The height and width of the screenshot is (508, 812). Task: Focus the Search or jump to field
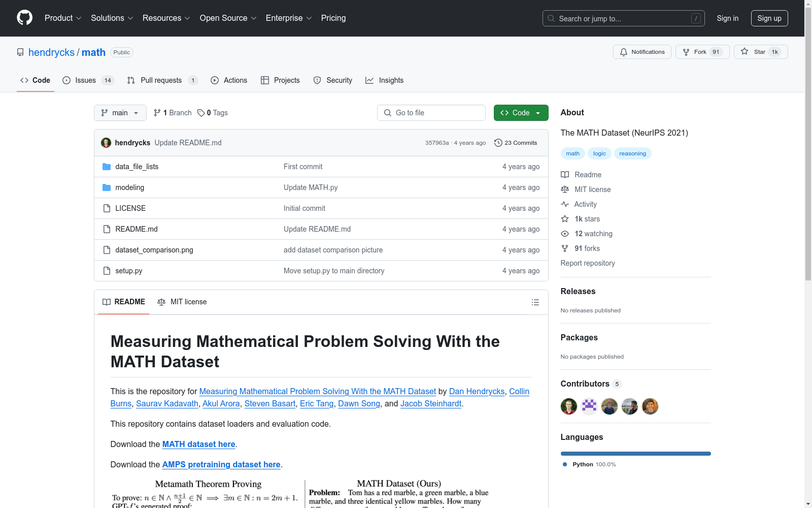[x=624, y=18]
